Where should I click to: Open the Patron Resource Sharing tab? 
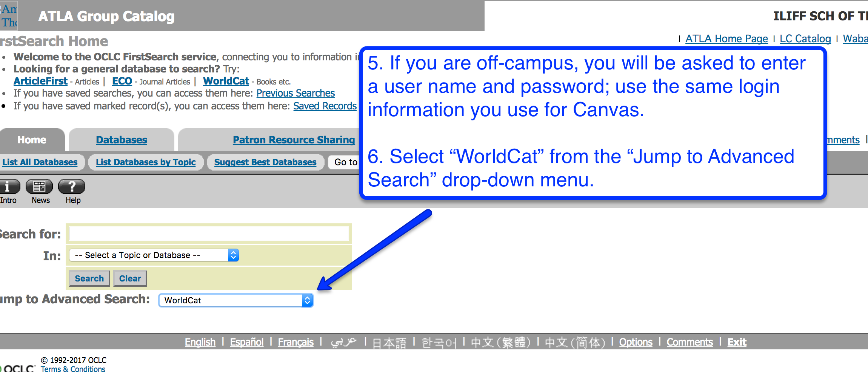(294, 140)
